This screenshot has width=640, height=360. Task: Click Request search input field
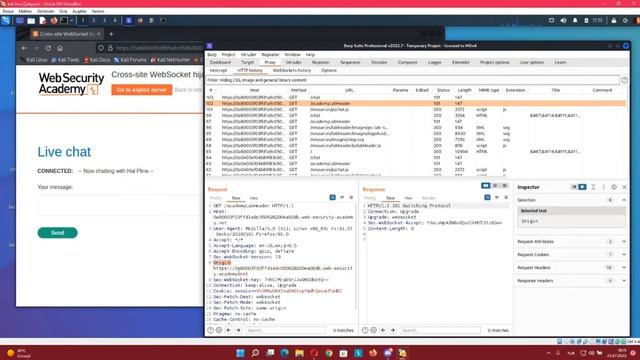point(286,330)
